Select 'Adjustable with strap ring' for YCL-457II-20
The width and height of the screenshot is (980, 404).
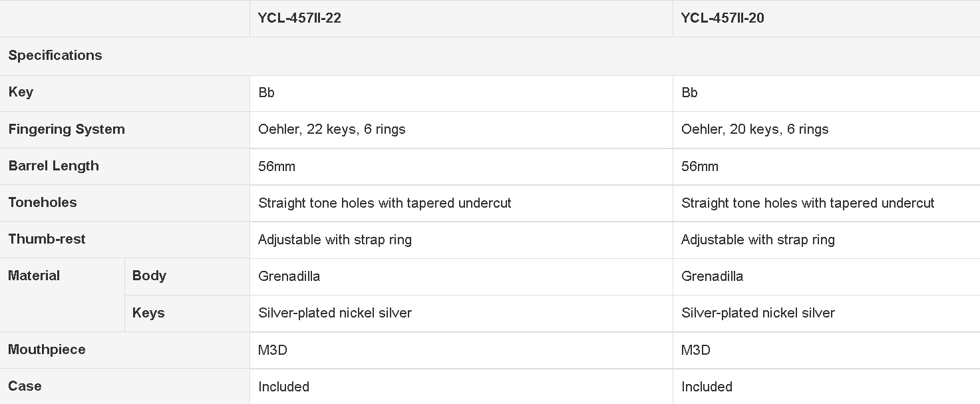pos(758,240)
